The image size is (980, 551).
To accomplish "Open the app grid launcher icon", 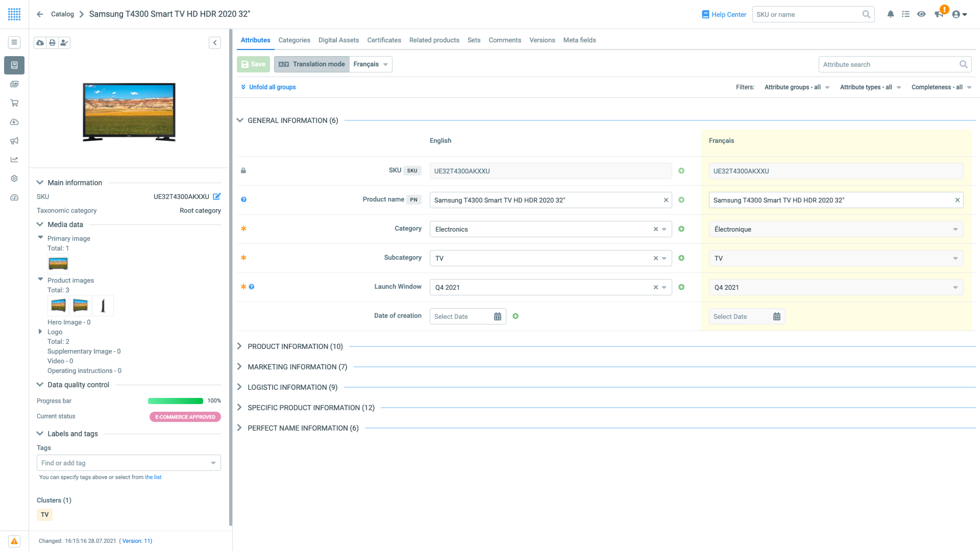I will click(14, 14).
